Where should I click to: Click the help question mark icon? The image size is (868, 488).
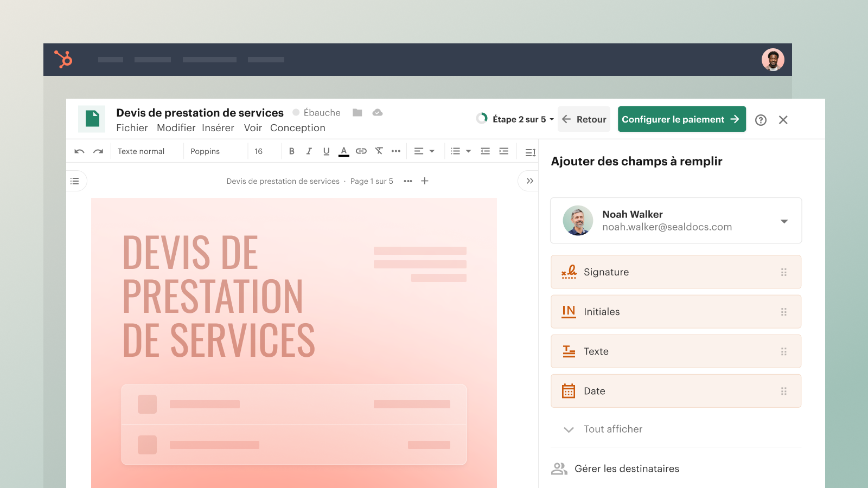click(761, 120)
